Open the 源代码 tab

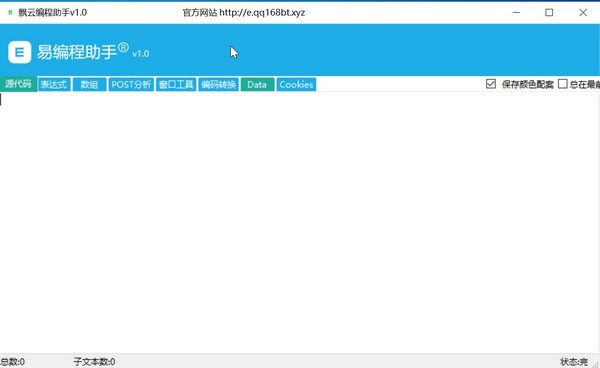click(x=18, y=84)
